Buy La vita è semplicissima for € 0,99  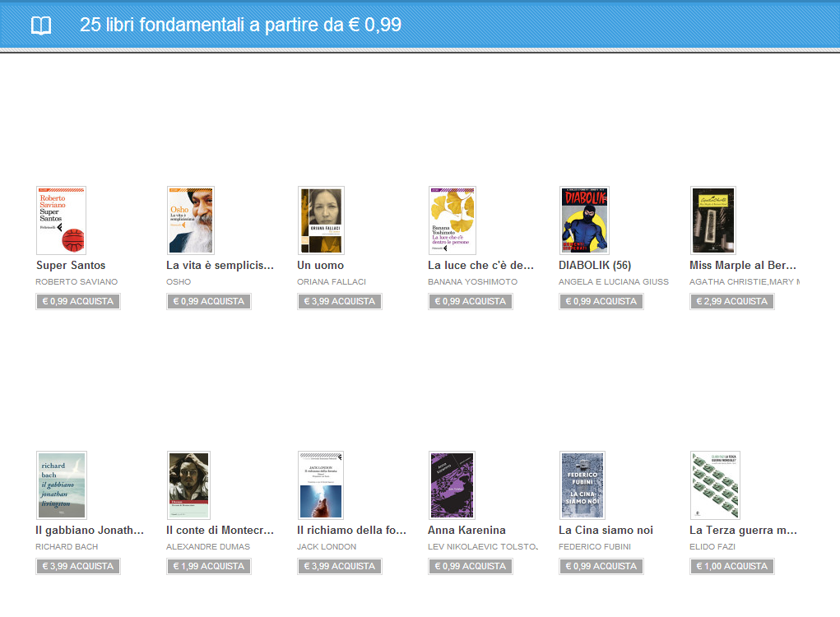209,302
